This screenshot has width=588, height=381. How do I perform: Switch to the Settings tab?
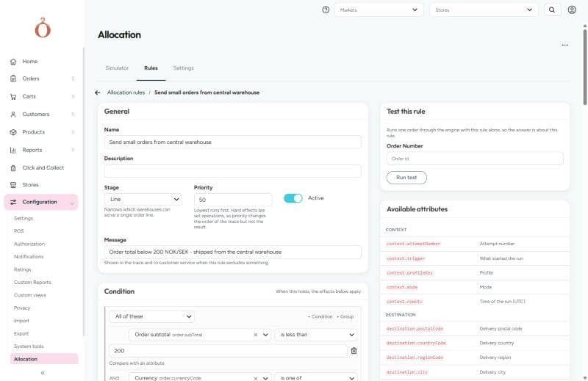tap(183, 68)
